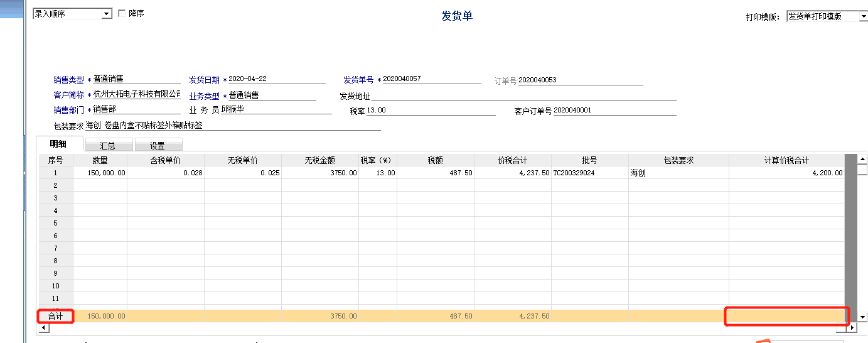Select row 1 total cell 4,237.50
868x343 pixels.
(x=513, y=173)
